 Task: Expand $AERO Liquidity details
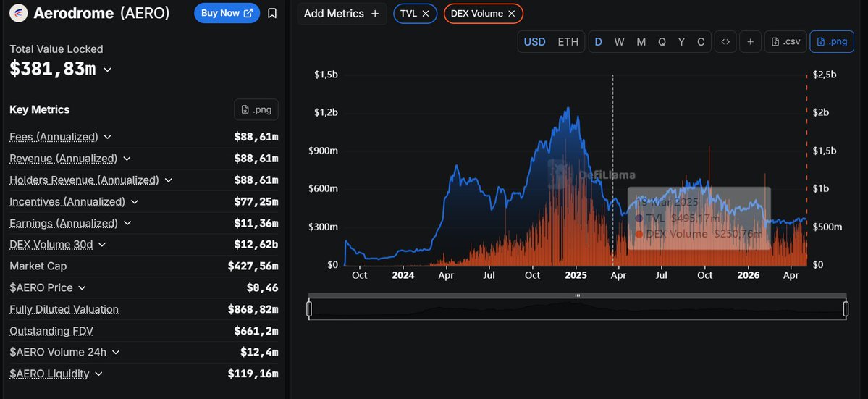pyautogui.click(x=98, y=374)
